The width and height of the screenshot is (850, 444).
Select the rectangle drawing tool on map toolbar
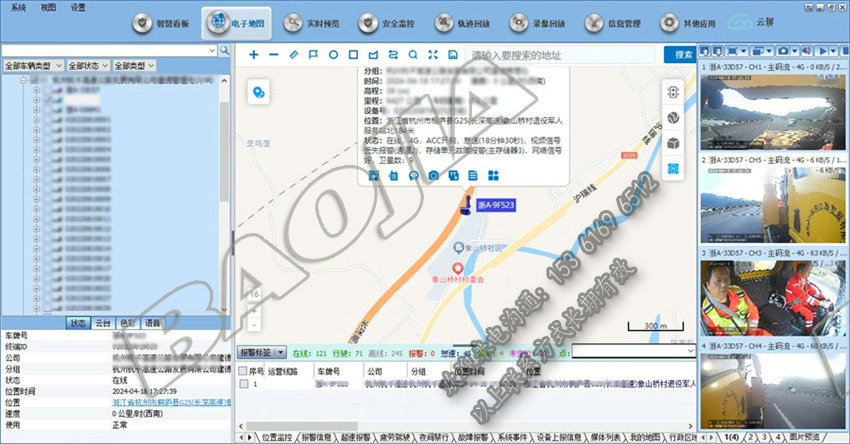(353, 54)
